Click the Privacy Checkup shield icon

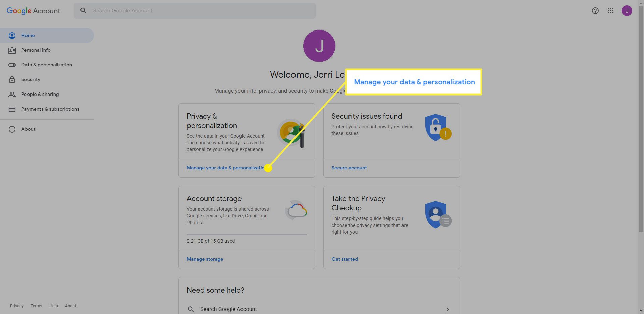point(438,215)
